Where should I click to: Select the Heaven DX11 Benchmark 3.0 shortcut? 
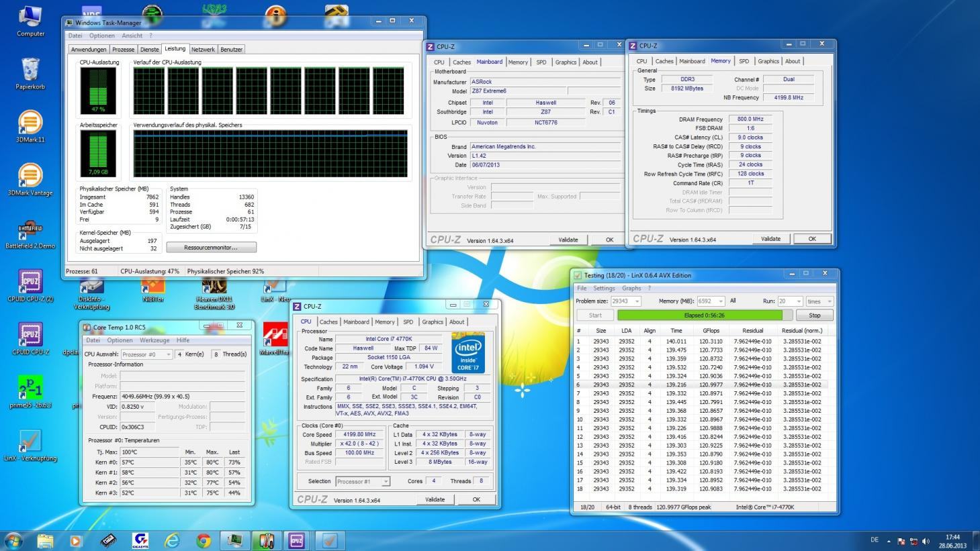pos(214,294)
